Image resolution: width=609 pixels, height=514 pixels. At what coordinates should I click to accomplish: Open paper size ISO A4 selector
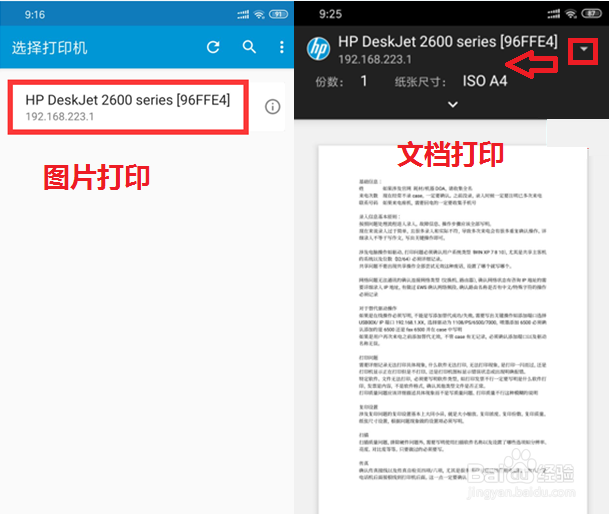485,81
